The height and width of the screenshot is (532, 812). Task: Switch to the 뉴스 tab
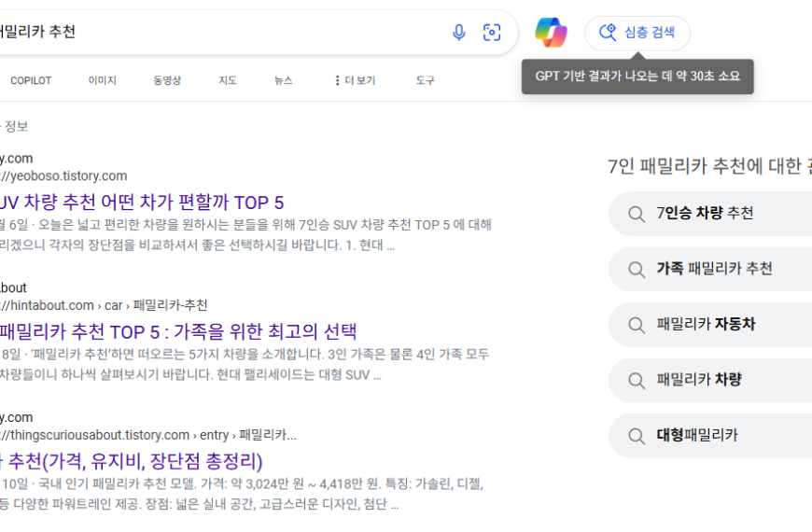pyautogui.click(x=284, y=80)
